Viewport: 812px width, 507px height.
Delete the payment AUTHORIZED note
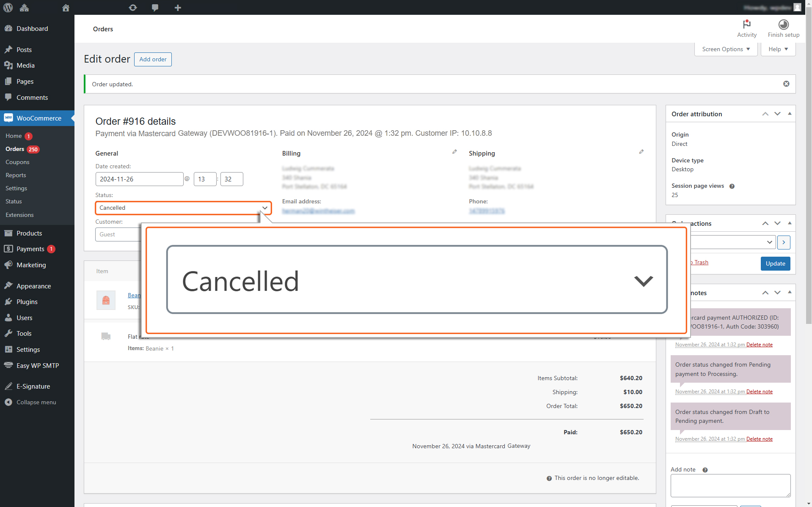[759, 345]
